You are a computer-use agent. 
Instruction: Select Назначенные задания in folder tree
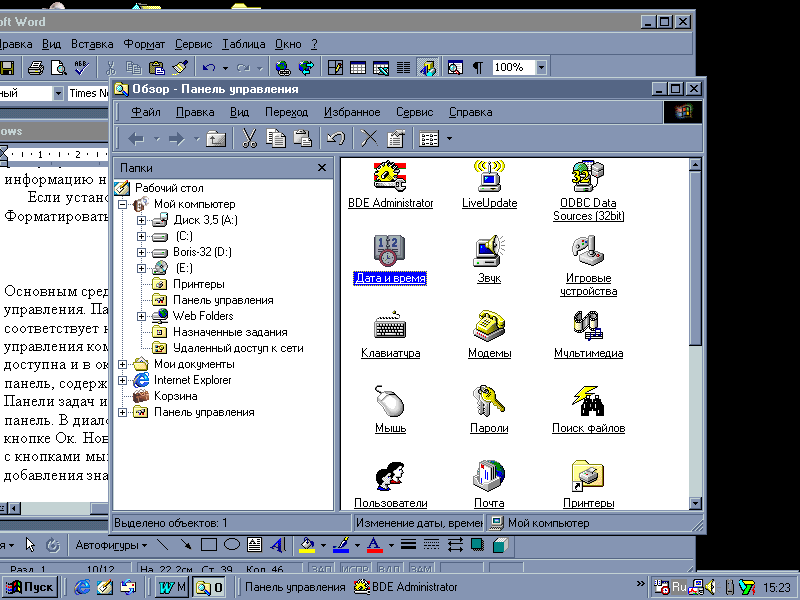[230, 332]
